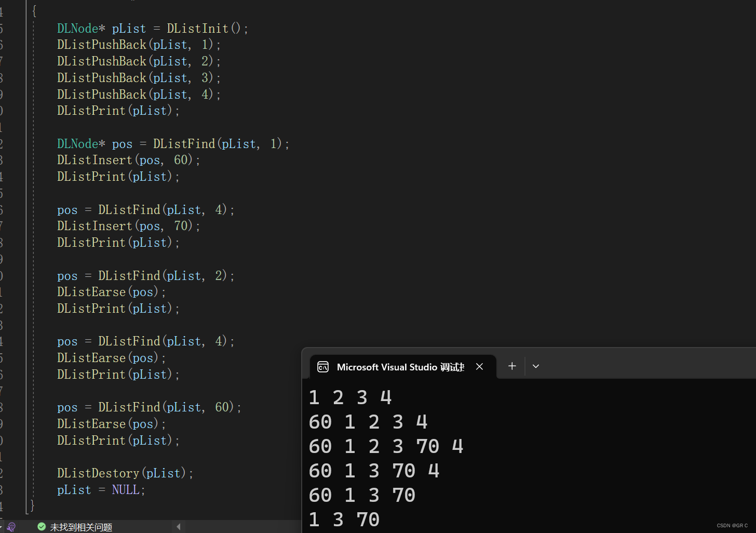Screen dimensions: 756x533
Task: Click the line 'DListPushBack(pList, 1);'
Action: coord(139,45)
